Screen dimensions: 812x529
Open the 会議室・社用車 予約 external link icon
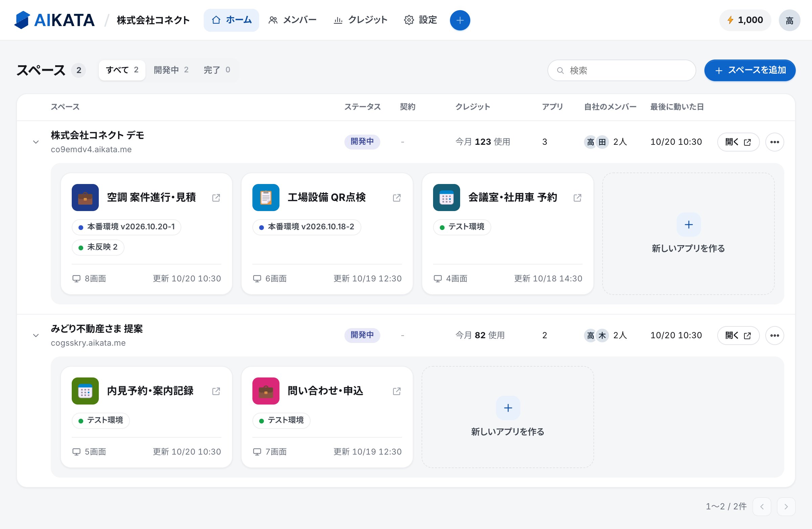click(x=577, y=198)
